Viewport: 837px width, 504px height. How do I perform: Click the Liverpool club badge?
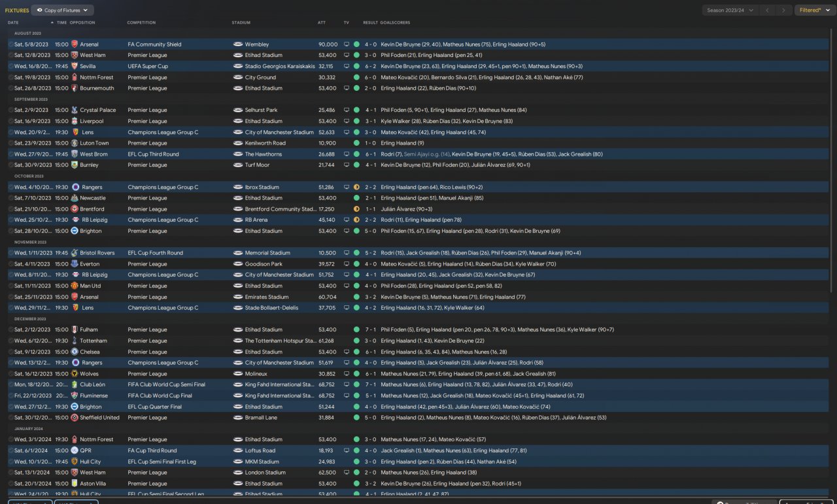75,121
